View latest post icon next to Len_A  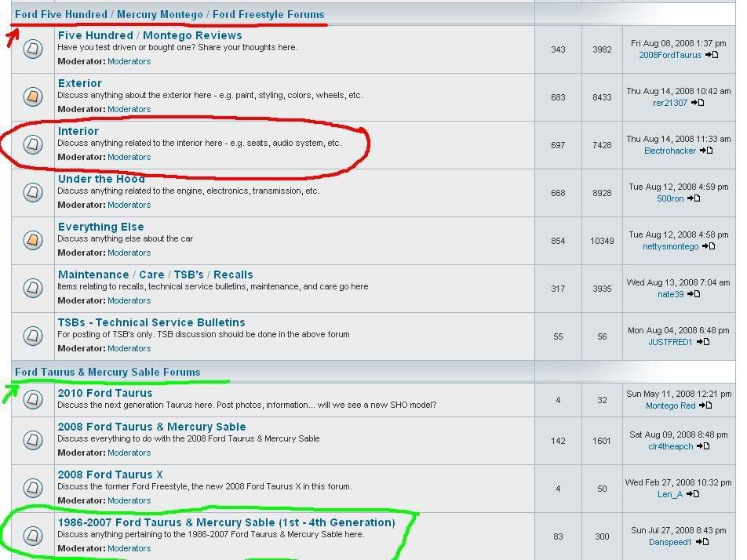[x=693, y=494]
